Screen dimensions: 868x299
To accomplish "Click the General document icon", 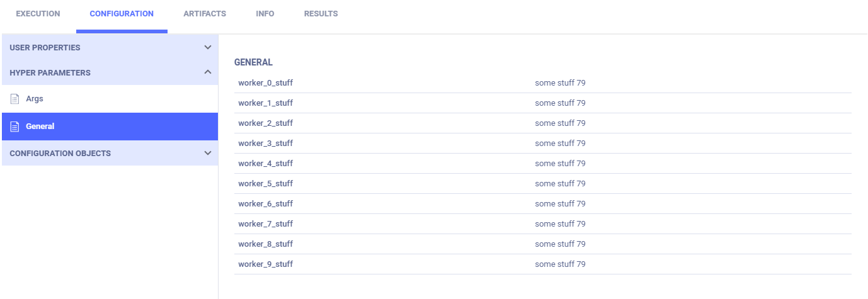I will click(15, 127).
